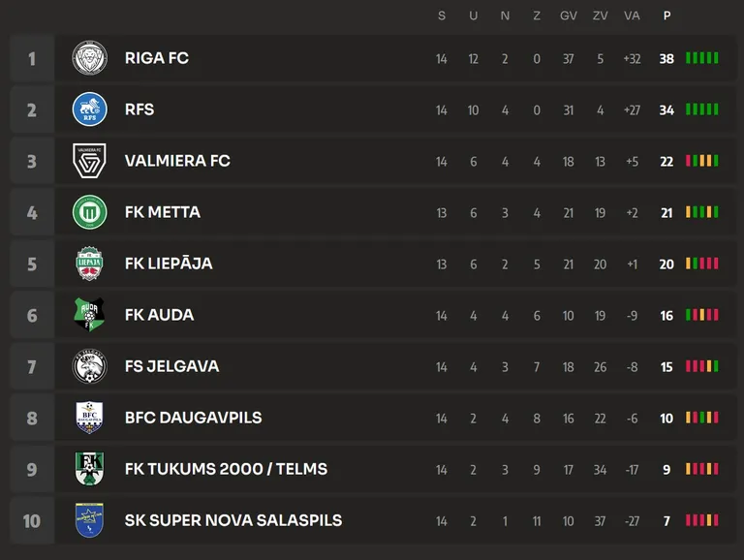Click the VA goal difference header
This screenshot has width=744, height=560.
pos(632,16)
